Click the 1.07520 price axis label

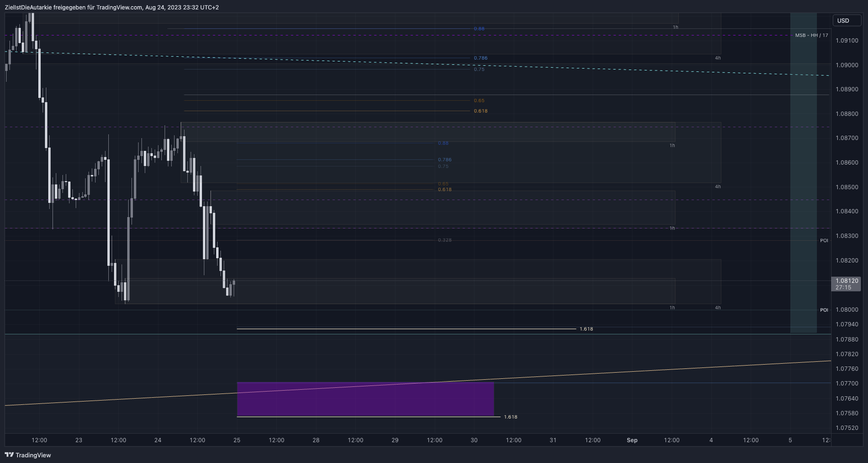click(x=847, y=428)
